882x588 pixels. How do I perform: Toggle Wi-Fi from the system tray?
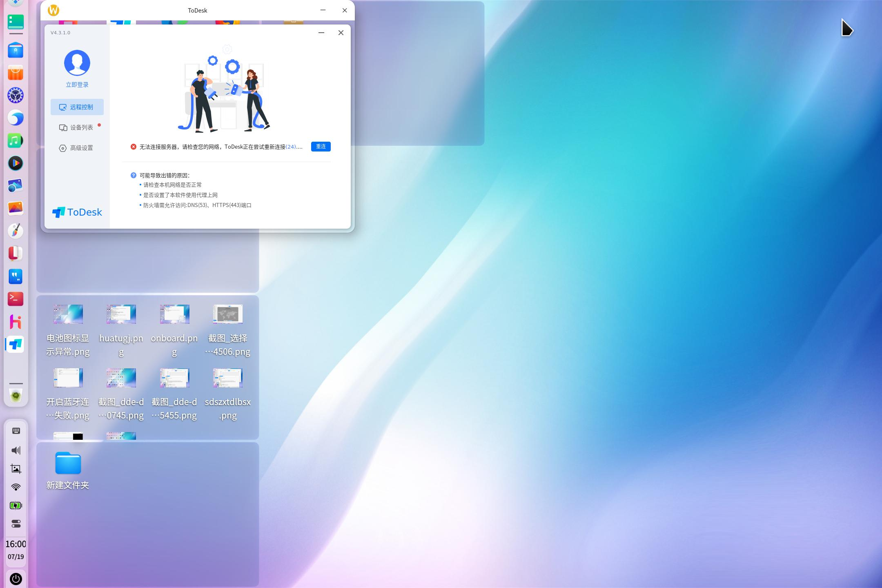tap(16, 487)
